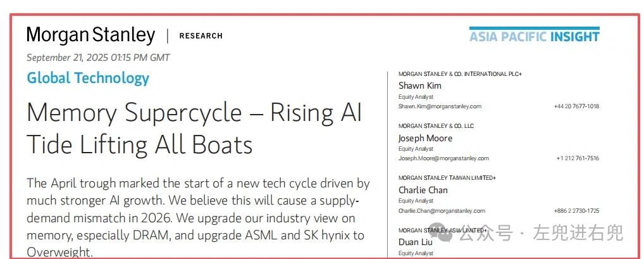Viewport: 644px width, 259px height.
Task: Click the RESEARCH label beside the logo
Action: coord(201,36)
